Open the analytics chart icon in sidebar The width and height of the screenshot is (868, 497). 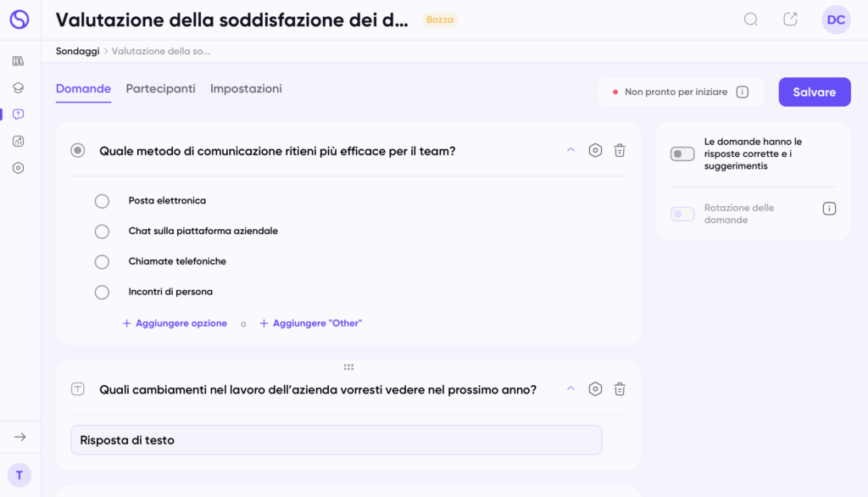(x=19, y=141)
